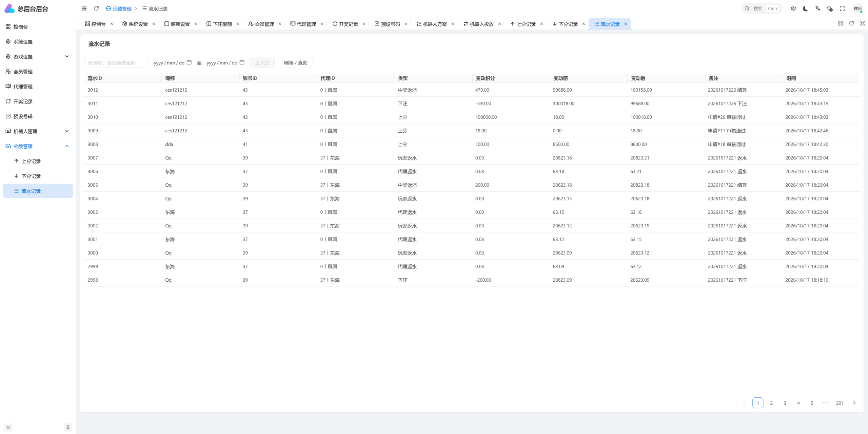Expand 机器人管理 sidebar menu

(x=38, y=131)
